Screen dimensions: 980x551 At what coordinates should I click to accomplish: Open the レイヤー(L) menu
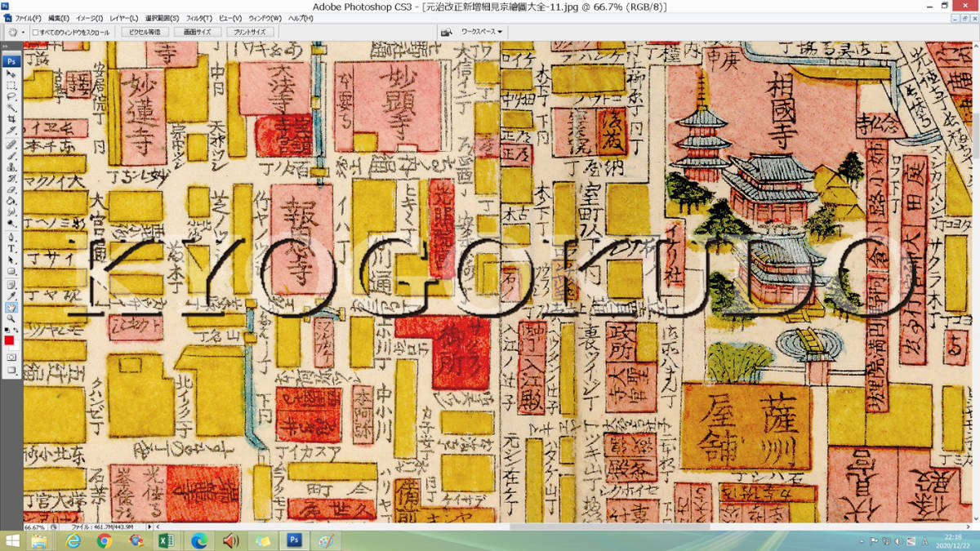124,18
